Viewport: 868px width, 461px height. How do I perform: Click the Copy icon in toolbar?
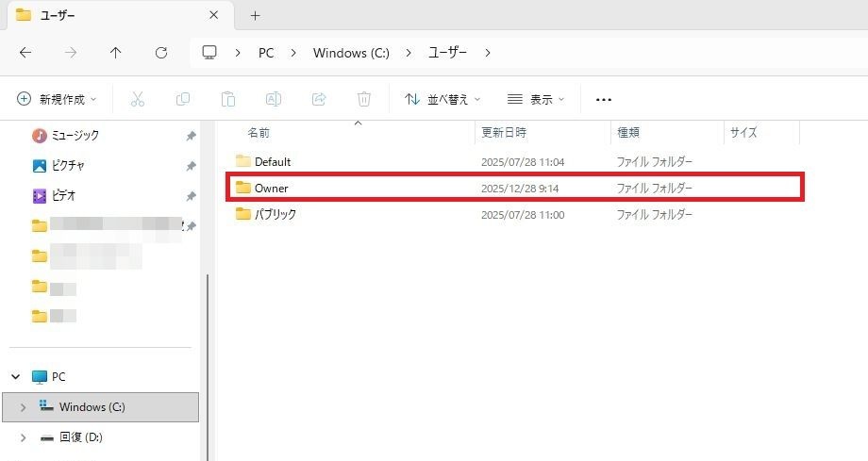[183, 99]
